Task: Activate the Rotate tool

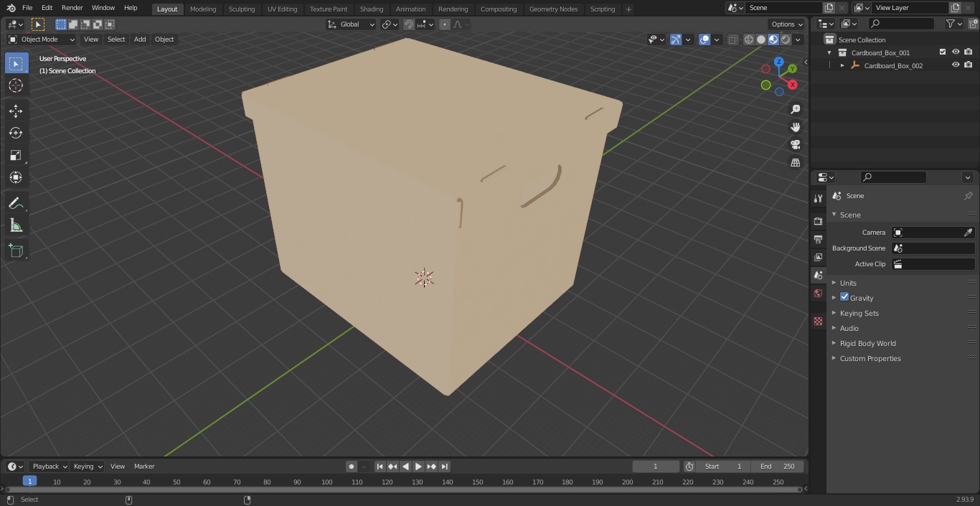Action: pos(16,133)
